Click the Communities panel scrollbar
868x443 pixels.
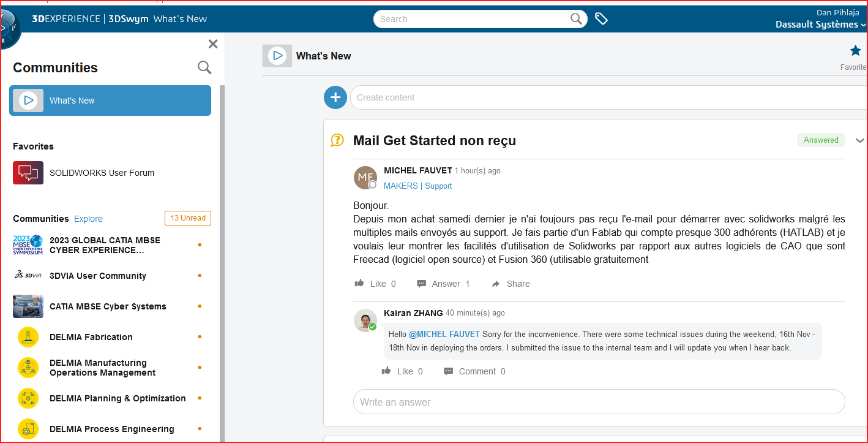(x=222, y=263)
